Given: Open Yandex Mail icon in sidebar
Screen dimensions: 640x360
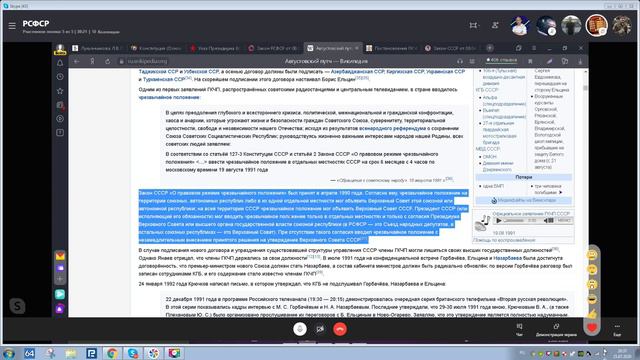Looking at the screenshot, I should click(x=60, y=256).
